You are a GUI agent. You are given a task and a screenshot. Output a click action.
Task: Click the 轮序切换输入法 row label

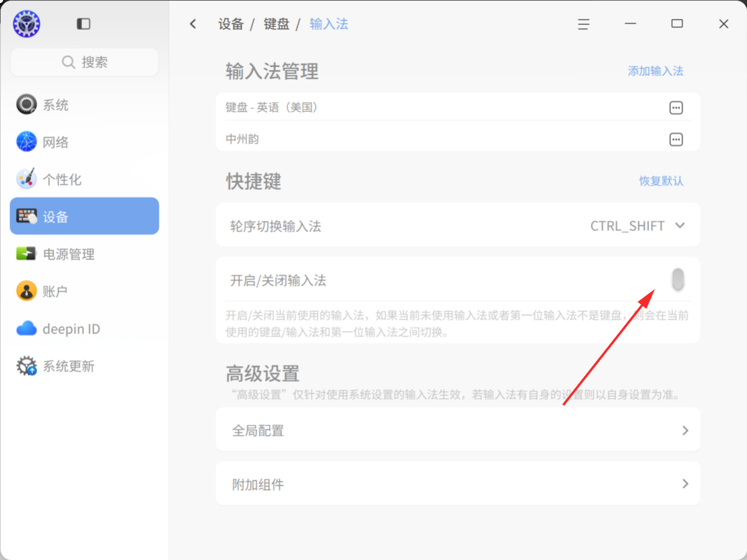276,226
